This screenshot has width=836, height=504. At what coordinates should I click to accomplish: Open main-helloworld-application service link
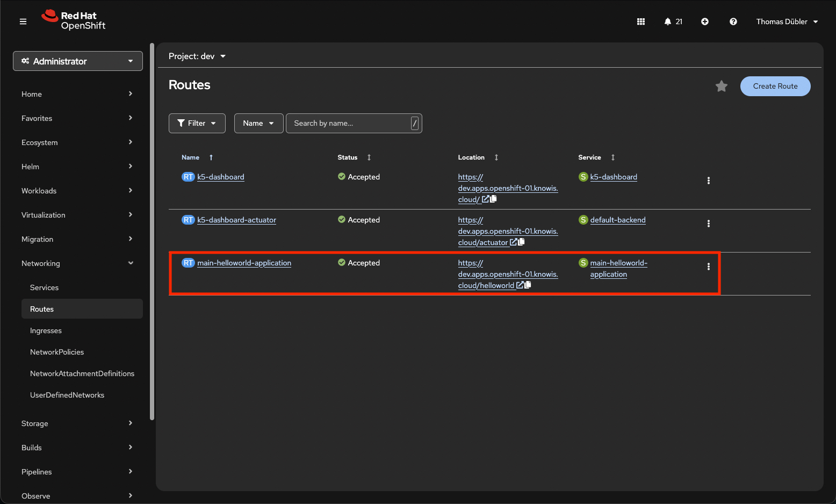click(x=618, y=269)
